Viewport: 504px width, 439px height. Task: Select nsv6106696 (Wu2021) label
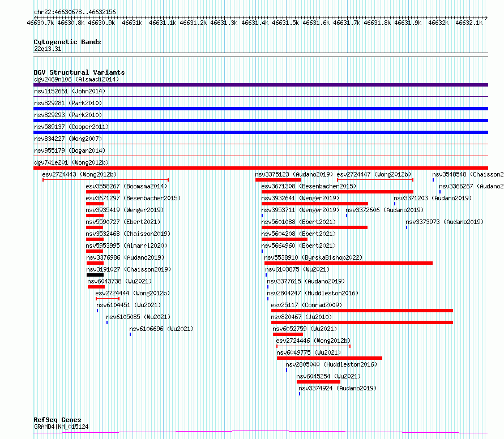coord(161,329)
